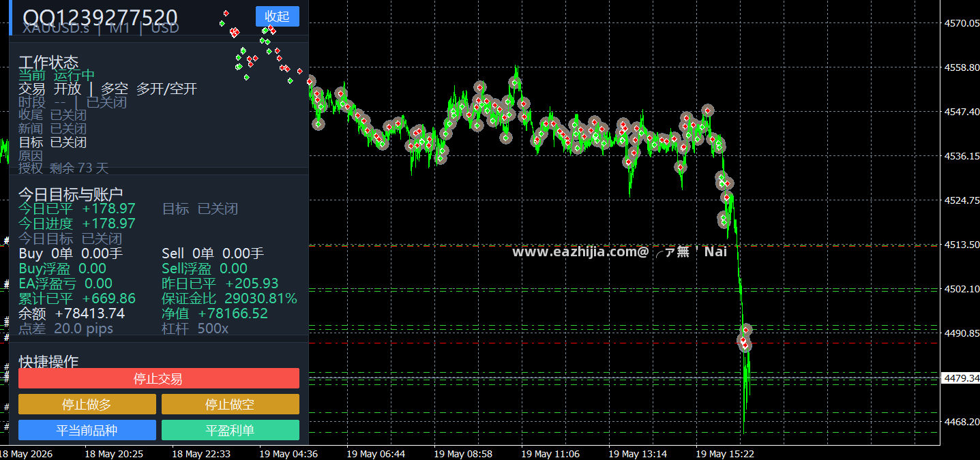Click the 净值 +78166.52 equity value
The width and height of the screenshot is (980, 460).
coord(215,313)
